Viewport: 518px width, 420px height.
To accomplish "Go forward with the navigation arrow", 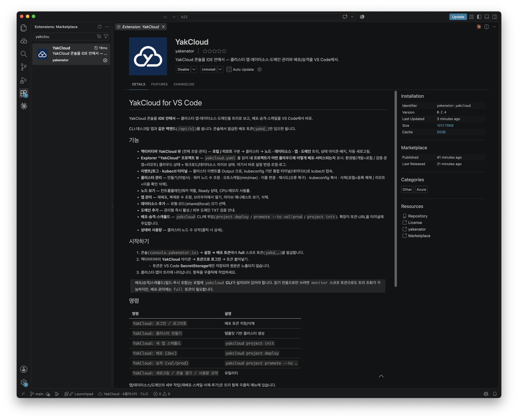I will click(173, 17).
